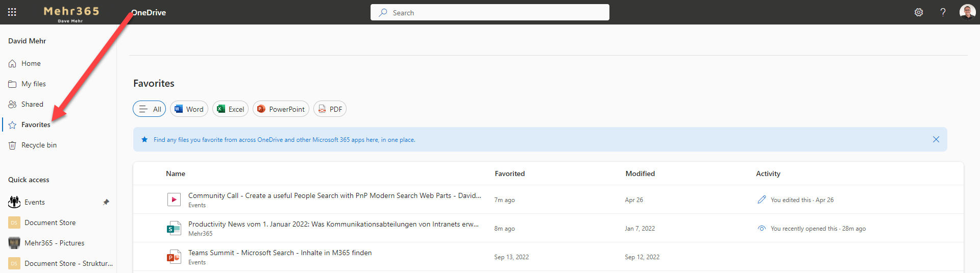Image resolution: width=980 pixels, height=273 pixels.
Task: Open the account profile picture
Action: tap(967, 12)
